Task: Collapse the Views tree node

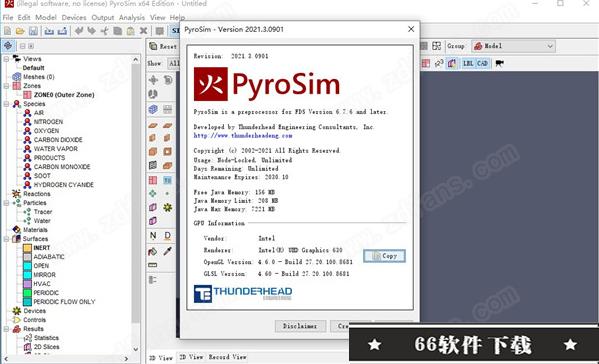Action: [6, 59]
